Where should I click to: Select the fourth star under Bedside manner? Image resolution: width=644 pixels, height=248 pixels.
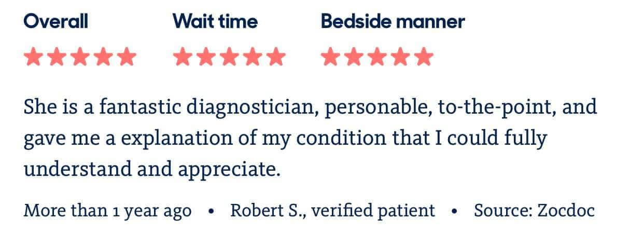click(x=400, y=57)
